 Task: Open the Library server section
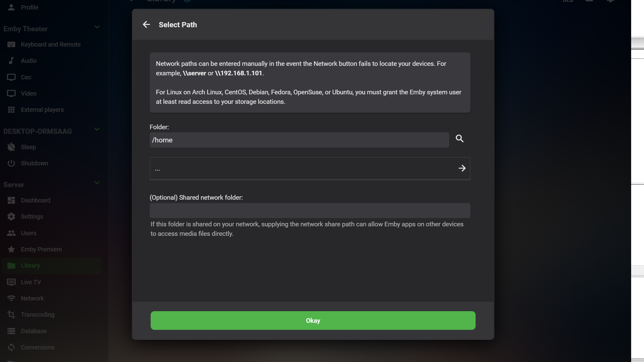tap(30, 265)
